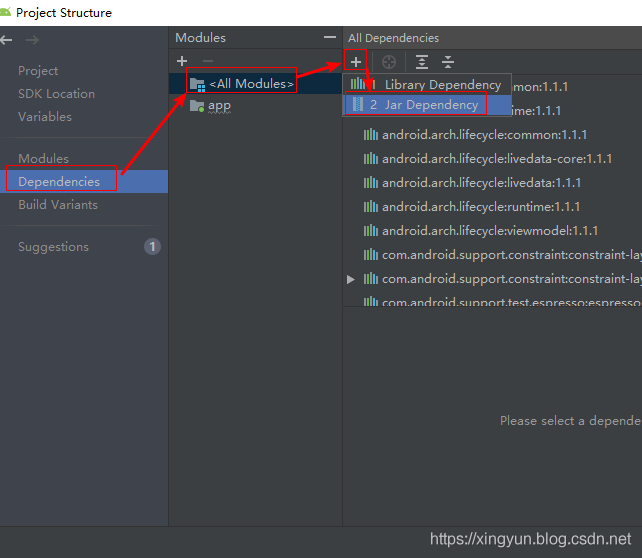
Task: Click the remove module minus icon
Action: point(208,62)
